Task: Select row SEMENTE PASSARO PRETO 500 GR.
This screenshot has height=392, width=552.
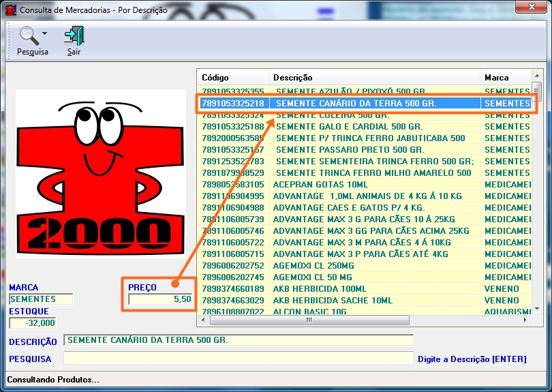Action: point(365,150)
